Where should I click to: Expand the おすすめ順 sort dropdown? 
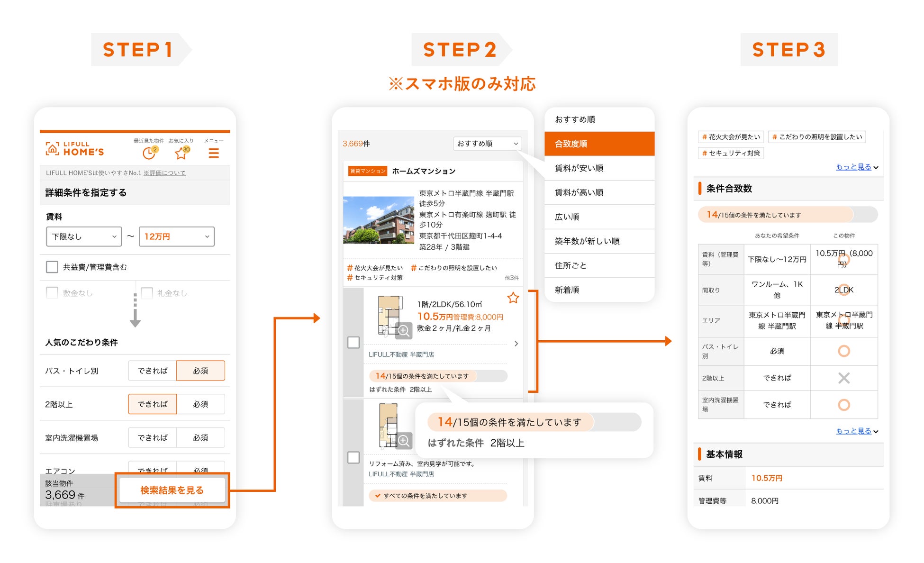487,144
